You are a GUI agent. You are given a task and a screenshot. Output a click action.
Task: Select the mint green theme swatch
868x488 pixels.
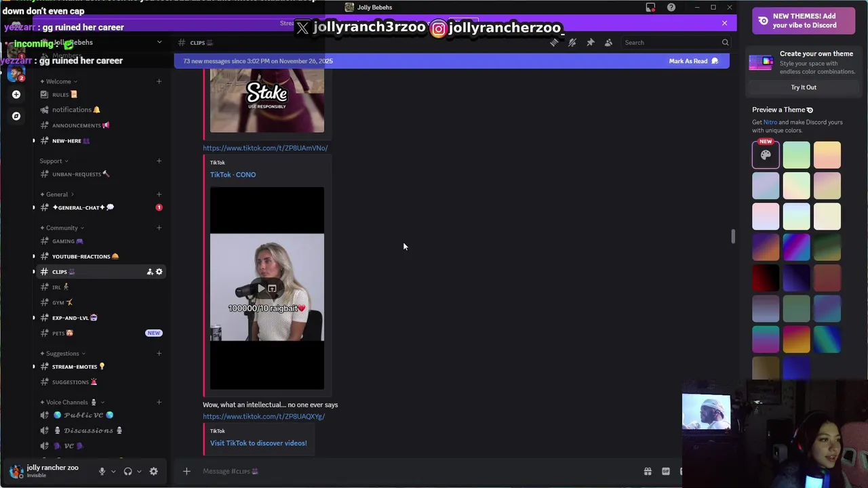[x=797, y=155]
